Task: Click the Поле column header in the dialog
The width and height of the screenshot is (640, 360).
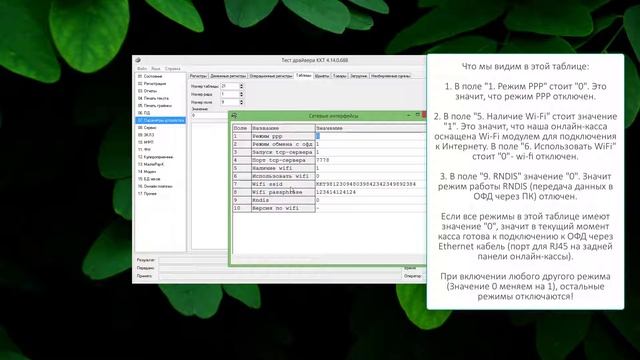Action: (242, 128)
